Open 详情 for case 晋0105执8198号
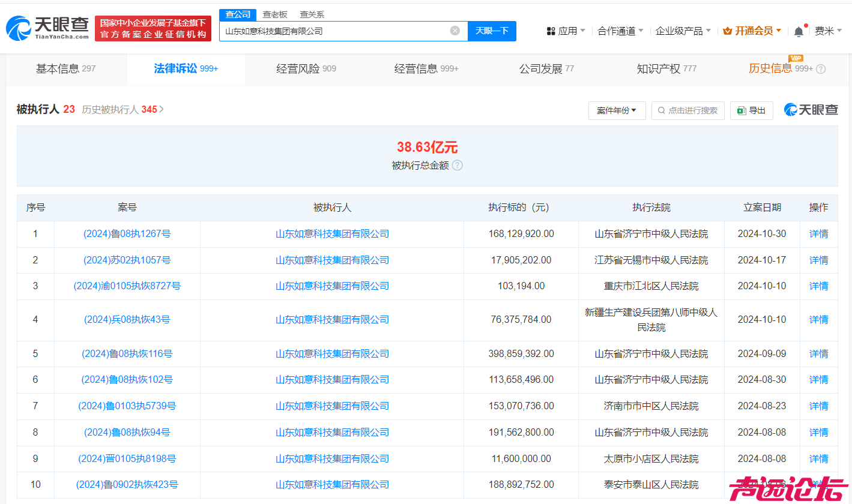Viewport: 852px width, 504px height. 818,459
